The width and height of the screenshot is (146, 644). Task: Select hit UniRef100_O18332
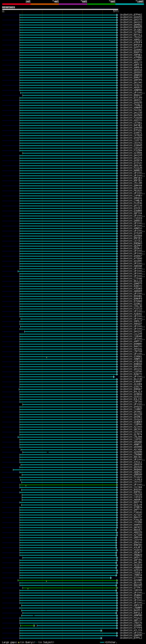click(131, 397)
